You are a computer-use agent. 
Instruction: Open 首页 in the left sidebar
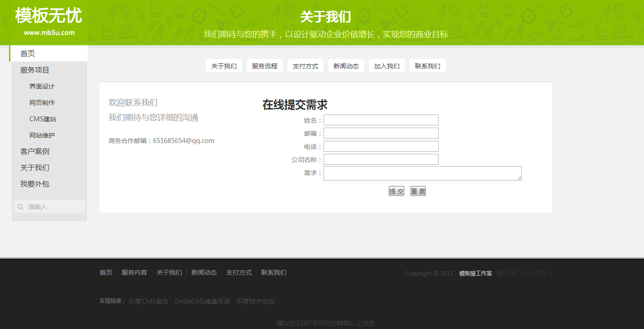28,54
